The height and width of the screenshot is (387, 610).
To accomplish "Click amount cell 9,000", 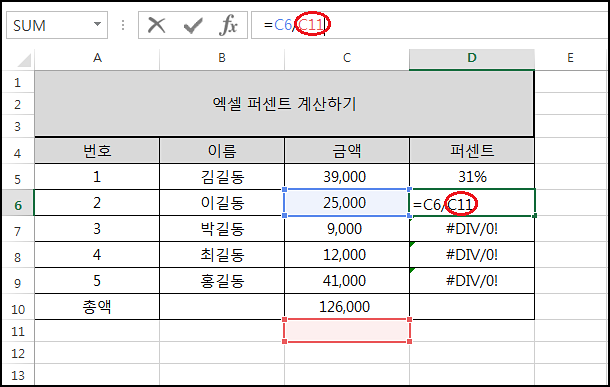I will pyautogui.click(x=347, y=229).
